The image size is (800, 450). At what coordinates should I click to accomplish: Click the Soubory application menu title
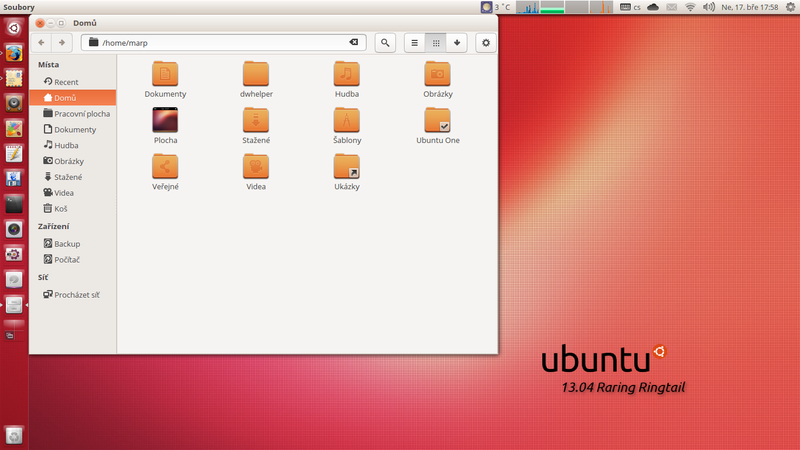click(x=19, y=7)
